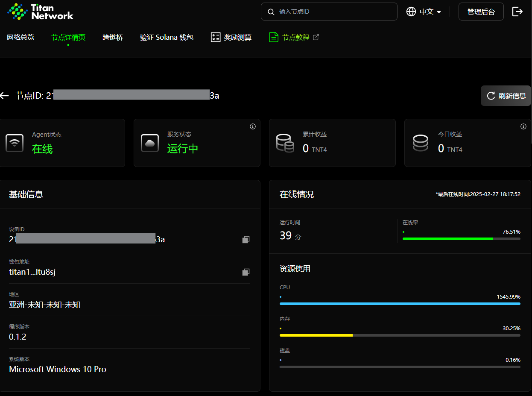
Task: Show info tooltip on 今日收益 card
Action: tap(523, 126)
